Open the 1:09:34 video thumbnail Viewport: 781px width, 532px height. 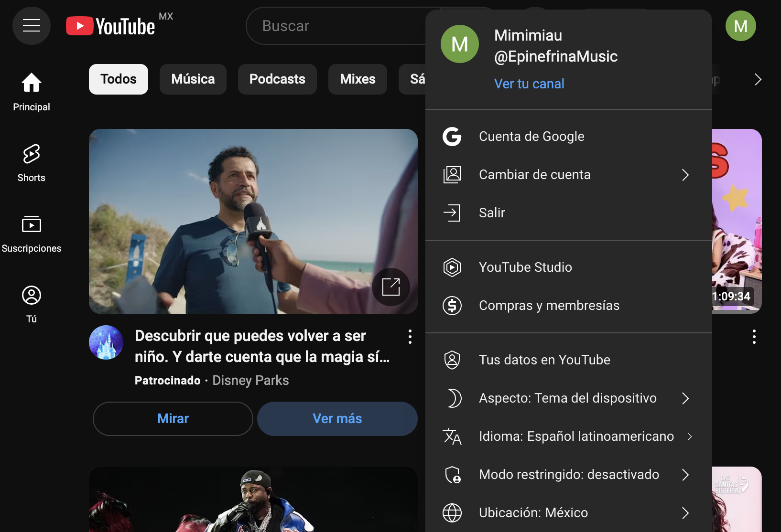tap(737, 221)
